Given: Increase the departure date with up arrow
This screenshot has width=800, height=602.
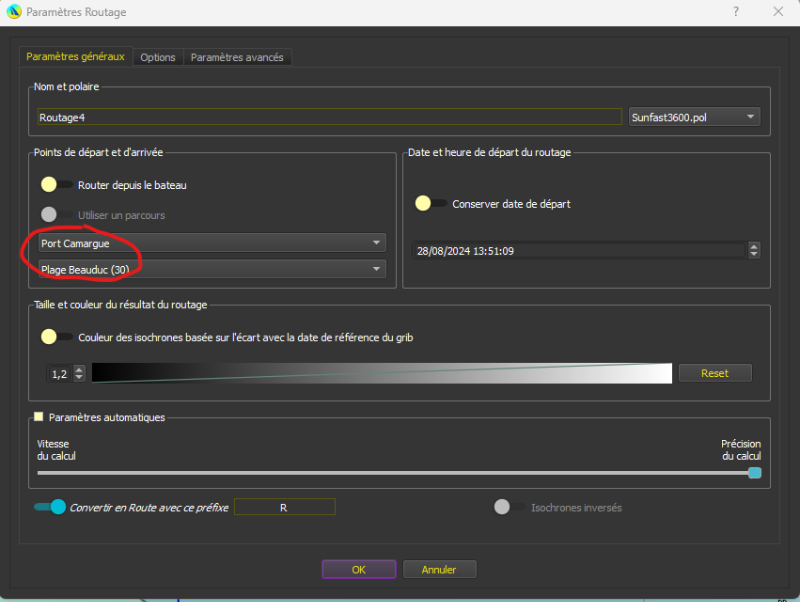Looking at the screenshot, I should pos(754,246).
